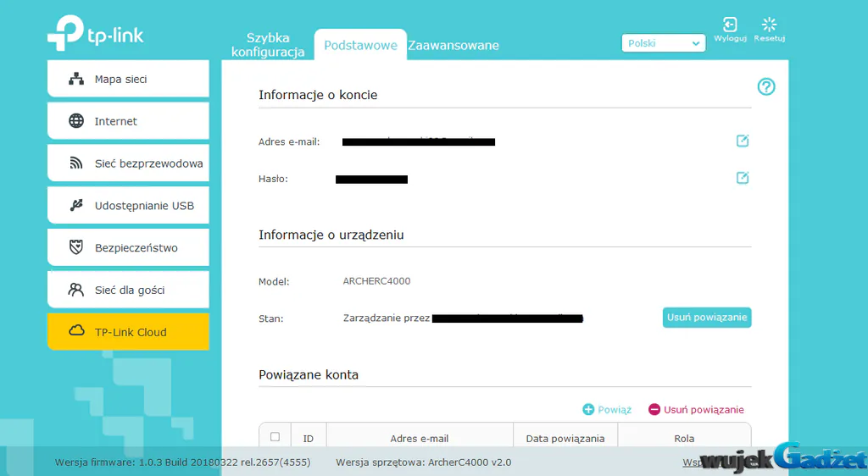Select Bezpieczeństwo in the sidebar

[129, 247]
